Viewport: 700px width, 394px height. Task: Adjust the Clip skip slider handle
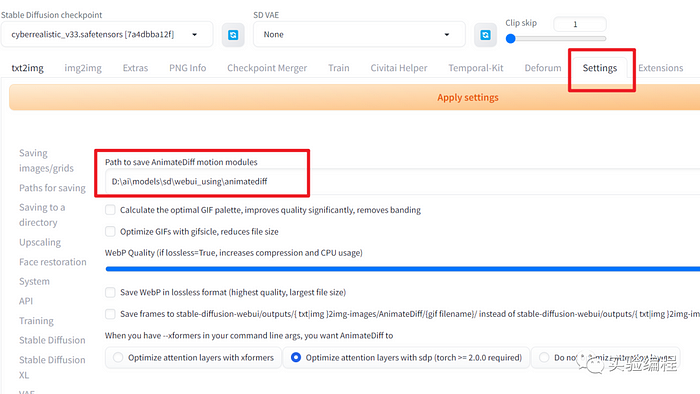pos(511,39)
